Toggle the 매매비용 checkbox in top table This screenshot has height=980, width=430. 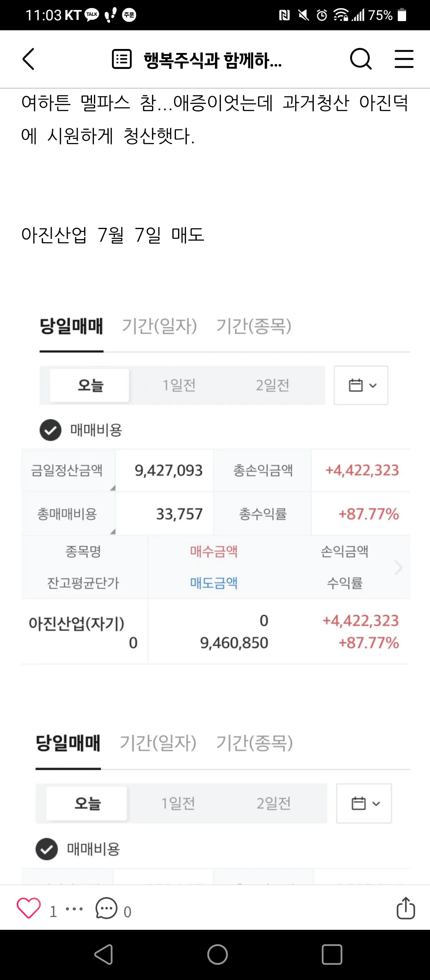pyautogui.click(x=50, y=430)
